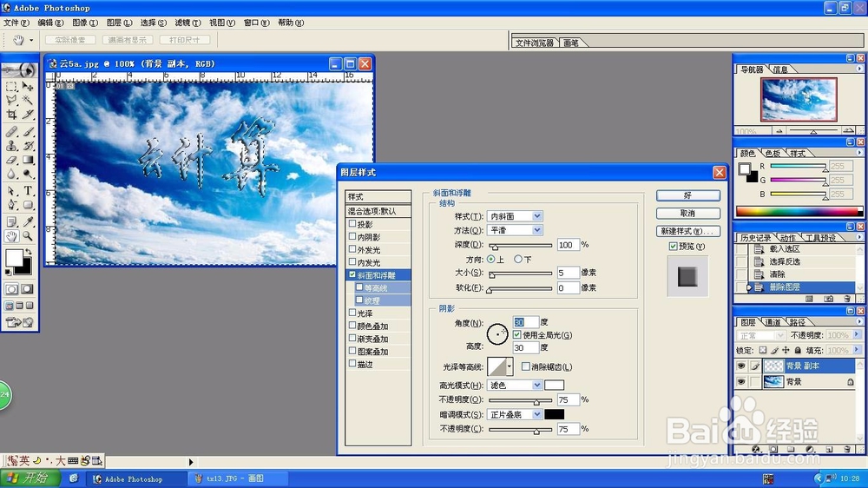Select the Clone Stamp tool

11,146
